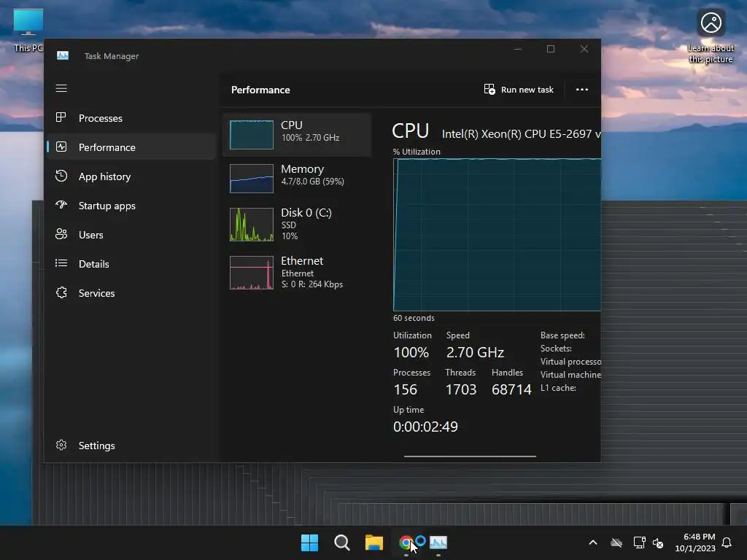Click the Up time value 0:00:02:49
This screenshot has height=560, width=747.
[425, 427]
